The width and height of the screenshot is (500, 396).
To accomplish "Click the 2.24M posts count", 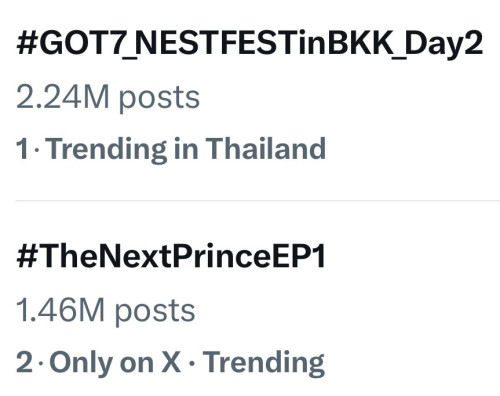I will coord(108,98).
